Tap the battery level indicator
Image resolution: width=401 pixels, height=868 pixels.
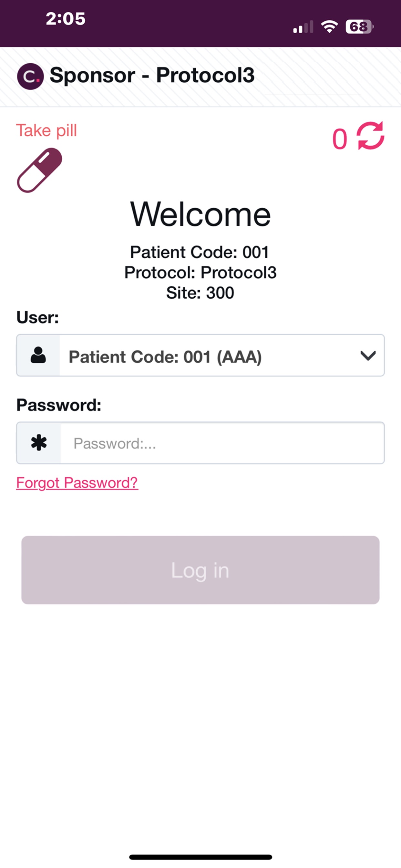point(360,26)
